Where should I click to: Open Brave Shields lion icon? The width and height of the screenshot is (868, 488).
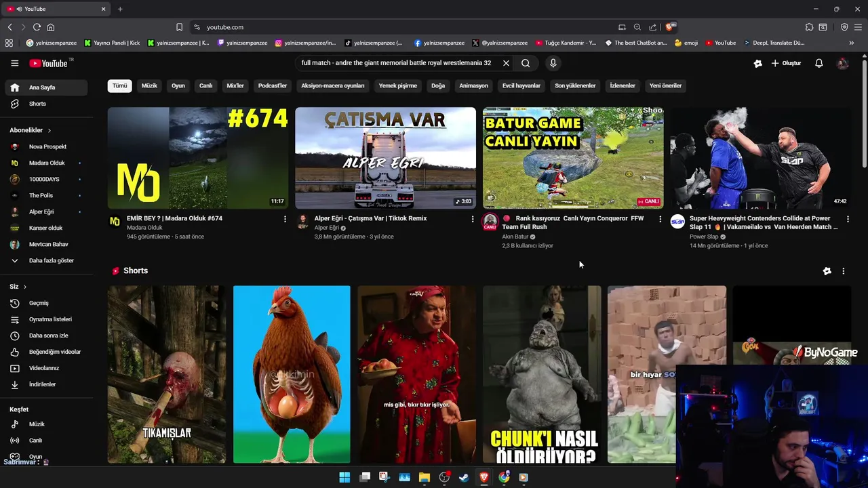pos(669,27)
